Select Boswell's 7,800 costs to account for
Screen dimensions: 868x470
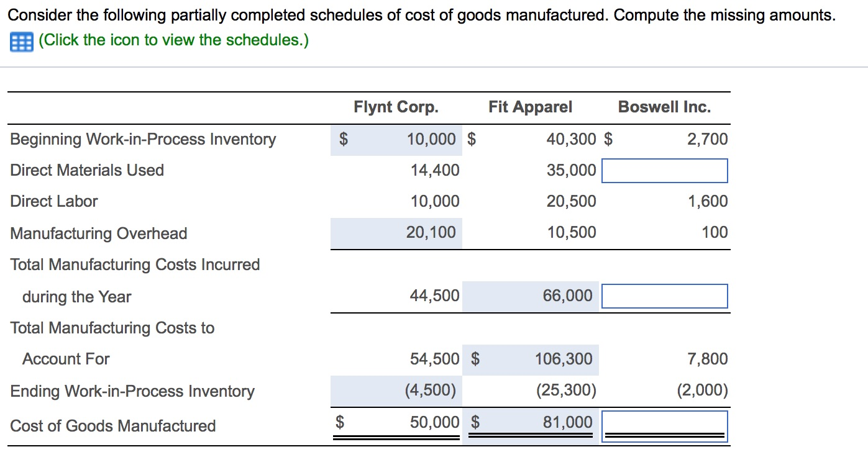point(707,359)
